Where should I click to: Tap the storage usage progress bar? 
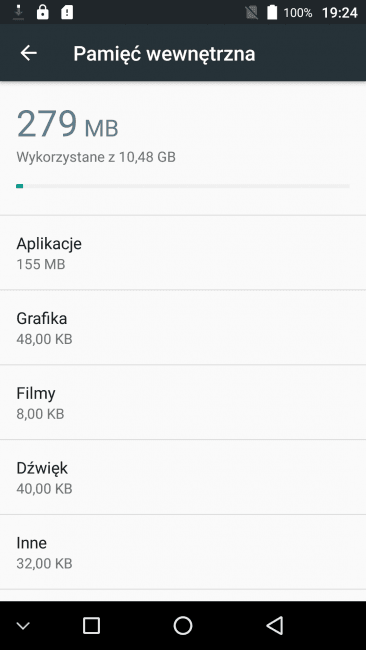click(183, 186)
